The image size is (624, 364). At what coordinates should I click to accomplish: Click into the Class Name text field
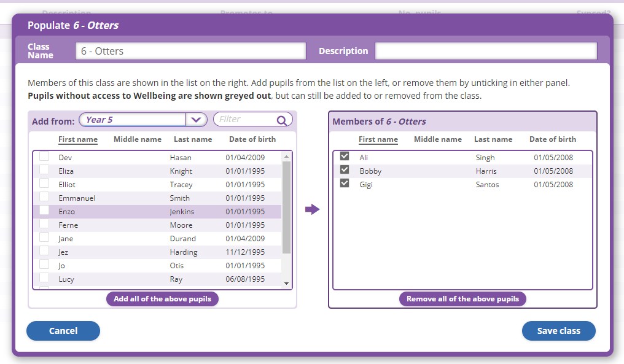point(190,51)
